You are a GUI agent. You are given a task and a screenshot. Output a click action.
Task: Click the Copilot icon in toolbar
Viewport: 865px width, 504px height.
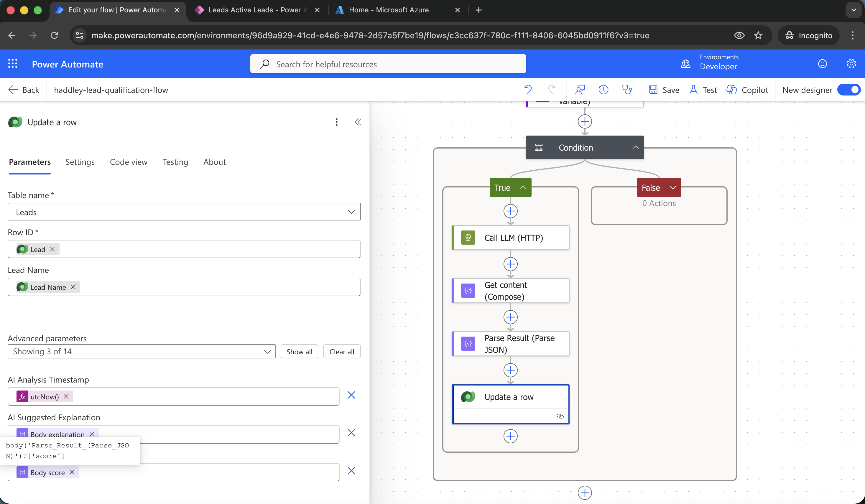[731, 90]
